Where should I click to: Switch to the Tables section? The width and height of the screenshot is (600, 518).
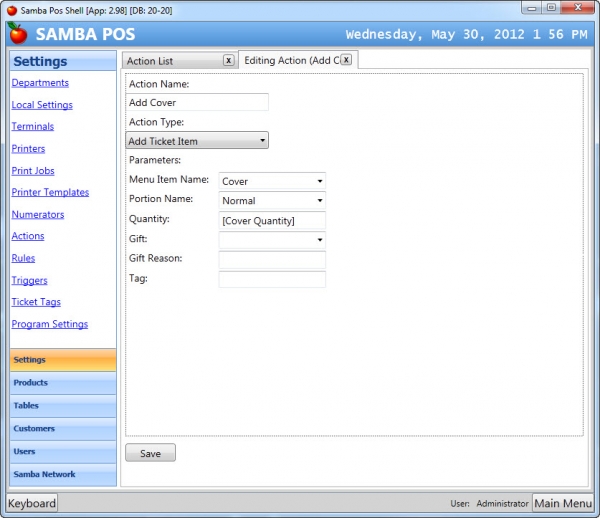(63, 406)
